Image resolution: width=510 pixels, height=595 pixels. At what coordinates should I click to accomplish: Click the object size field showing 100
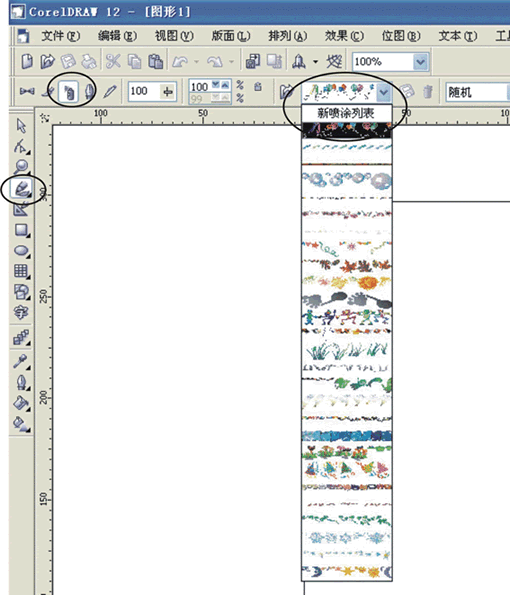click(152, 91)
